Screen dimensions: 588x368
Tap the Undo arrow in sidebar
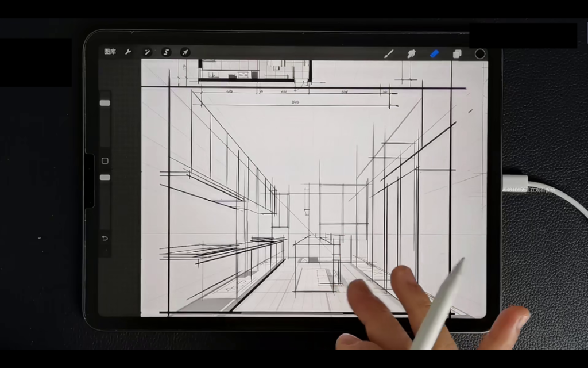105,238
